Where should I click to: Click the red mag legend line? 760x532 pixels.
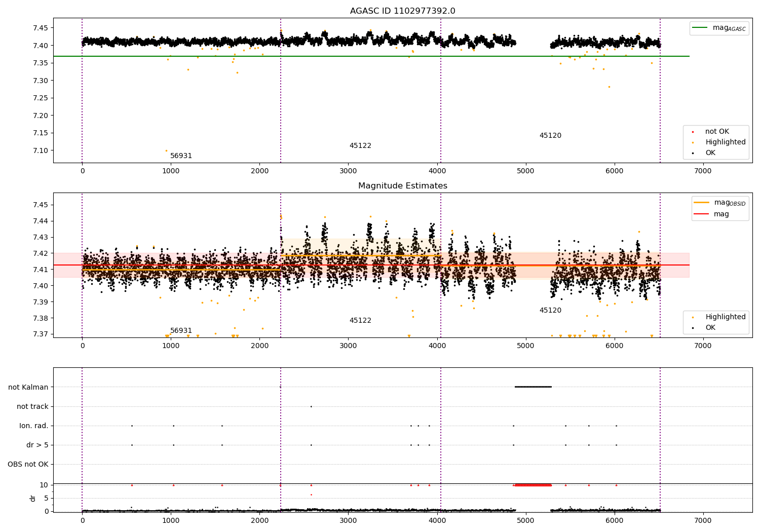point(702,214)
